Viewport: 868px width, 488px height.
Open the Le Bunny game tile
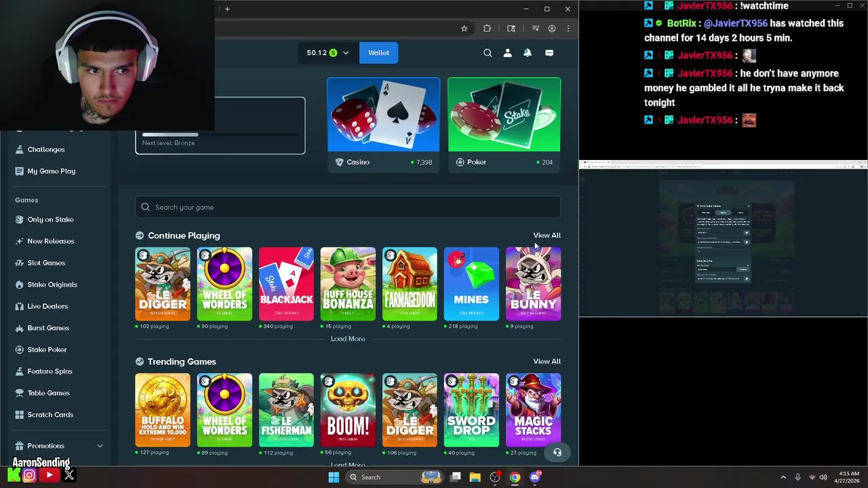tap(533, 284)
